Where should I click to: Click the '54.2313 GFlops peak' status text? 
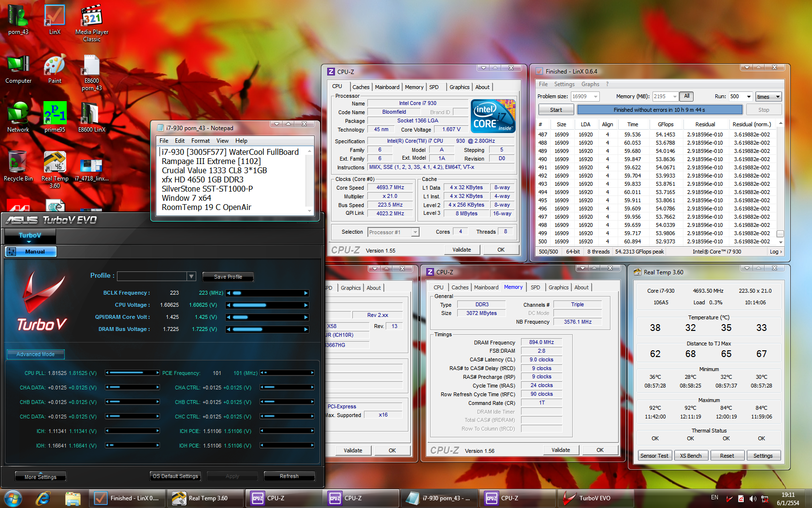pyautogui.click(x=639, y=252)
